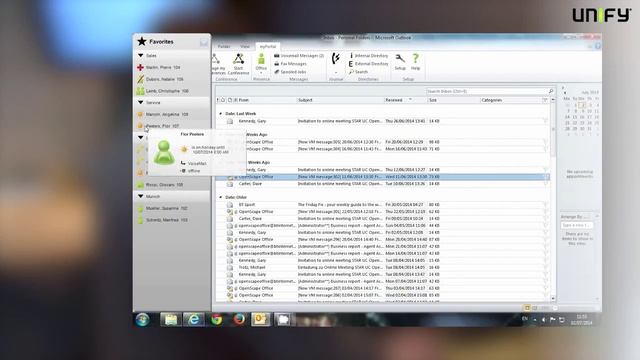Open Fax Messages

[290, 64]
